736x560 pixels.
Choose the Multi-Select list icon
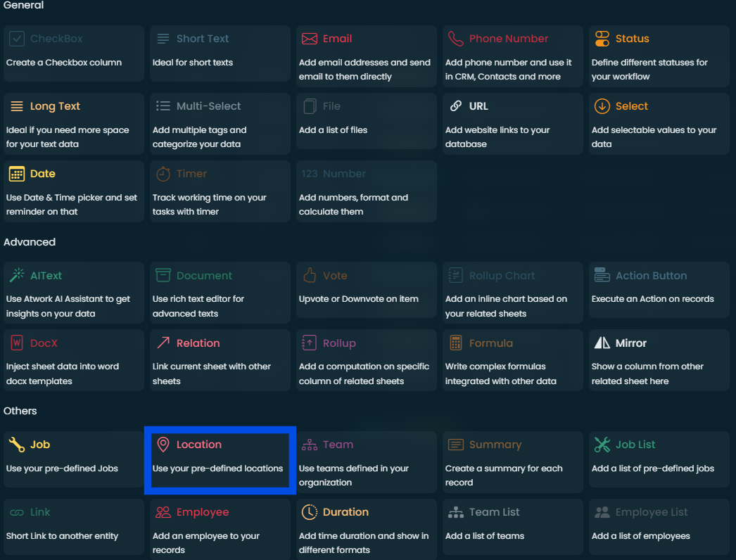[163, 106]
